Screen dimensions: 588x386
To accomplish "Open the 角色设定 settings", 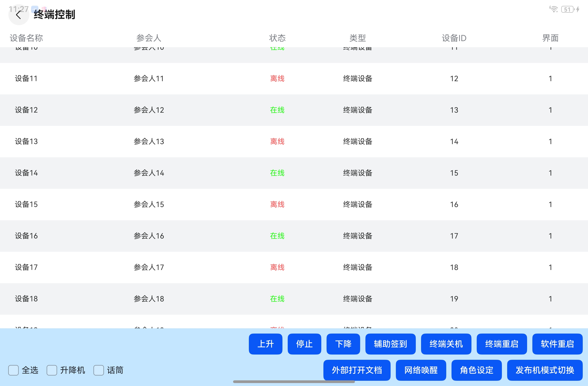I will coord(476,370).
